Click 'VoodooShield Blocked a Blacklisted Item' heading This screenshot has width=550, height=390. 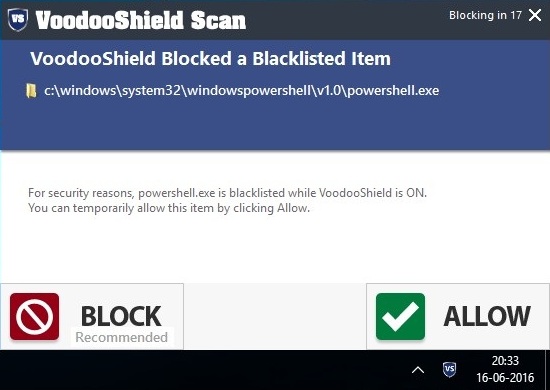[210, 58]
